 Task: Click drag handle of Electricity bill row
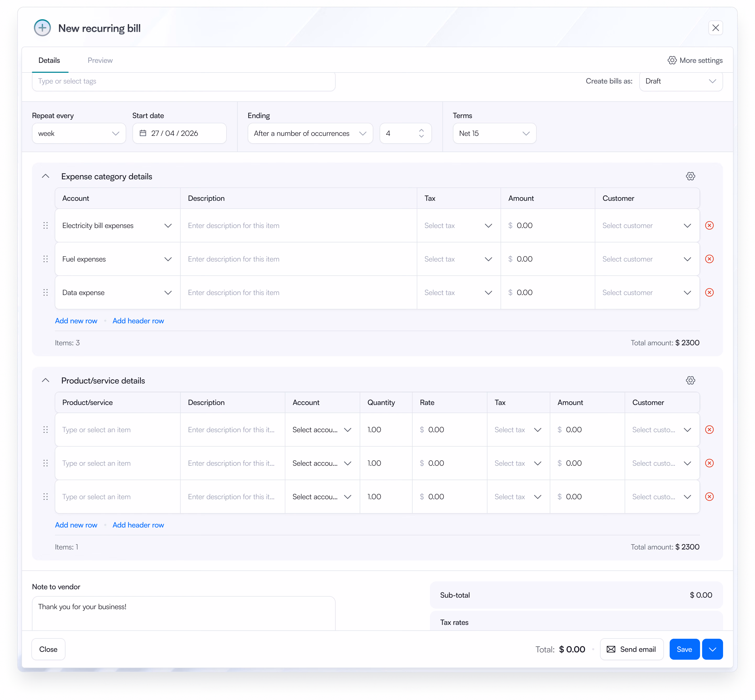coord(46,225)
